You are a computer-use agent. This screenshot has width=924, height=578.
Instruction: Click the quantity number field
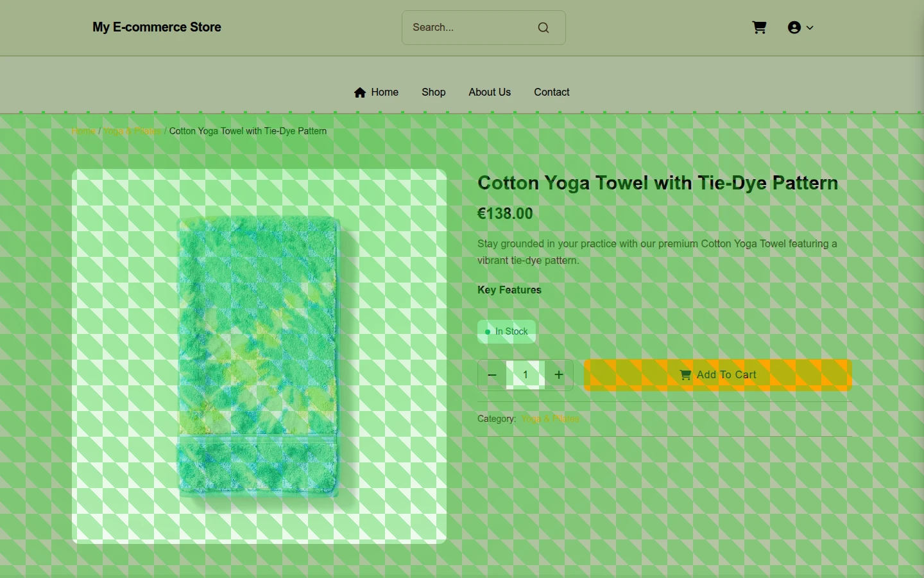[526, 375]
